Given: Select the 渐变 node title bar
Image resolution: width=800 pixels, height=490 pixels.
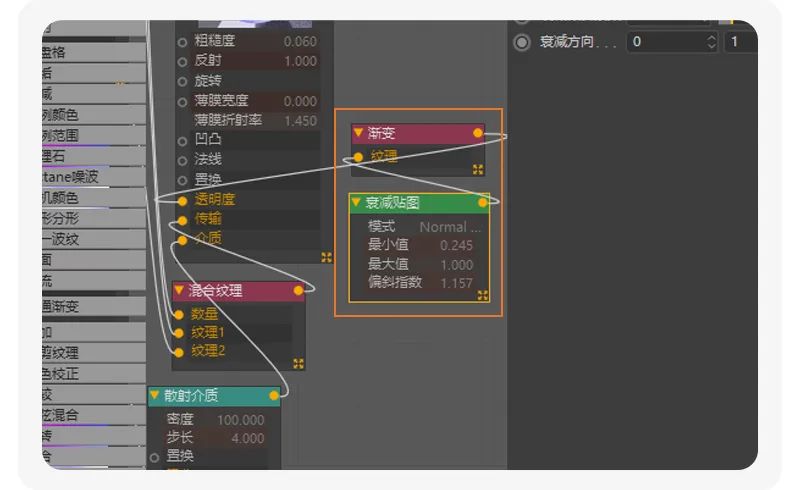Looking at the screenshot, I should point(418,133).
